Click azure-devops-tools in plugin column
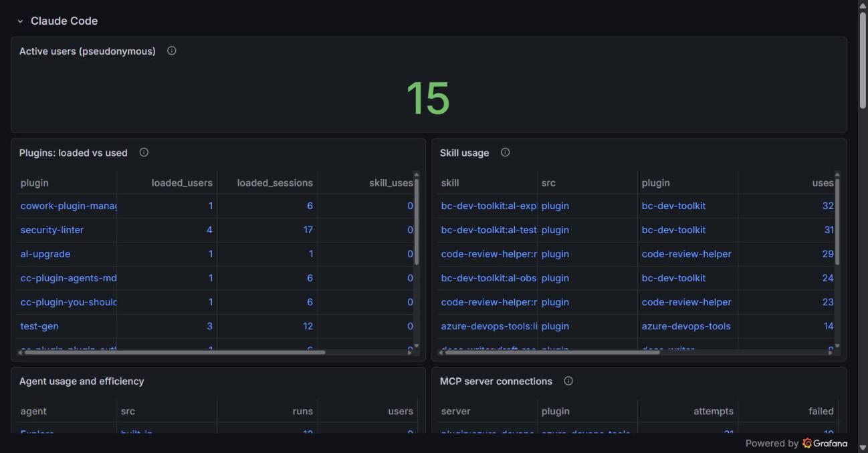Viewport: 868px width, 453px height. (686, 326)
